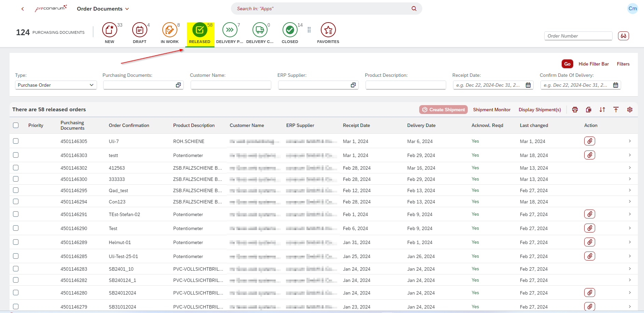
Task: Switch to the Closed status tab
Action: point(290,33)
